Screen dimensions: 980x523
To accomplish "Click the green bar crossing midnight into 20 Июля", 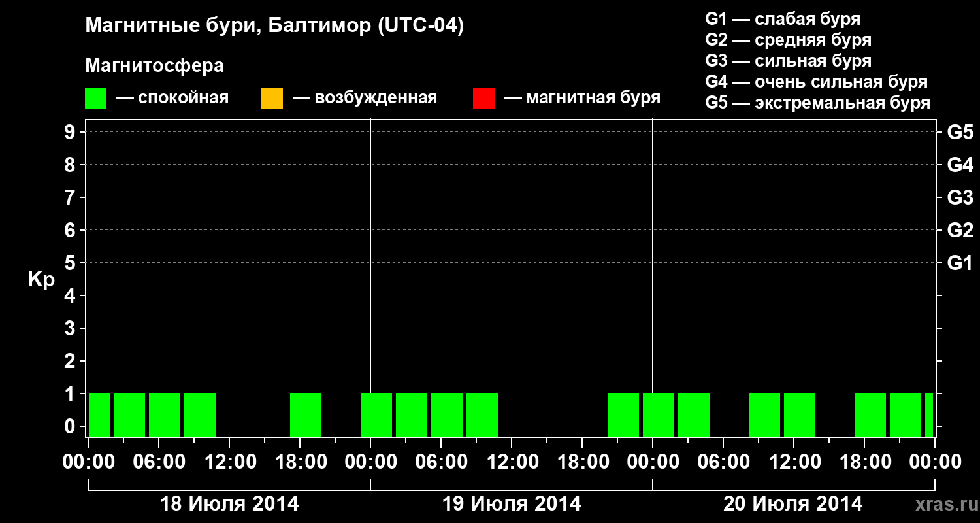I will point(659,414).
